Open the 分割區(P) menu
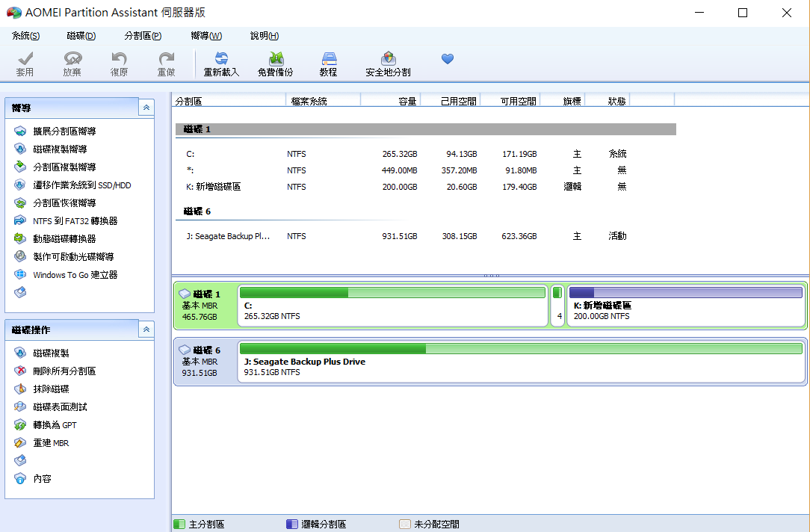The height and width of the screenshot is (532, 810). [x=143, y=36]
